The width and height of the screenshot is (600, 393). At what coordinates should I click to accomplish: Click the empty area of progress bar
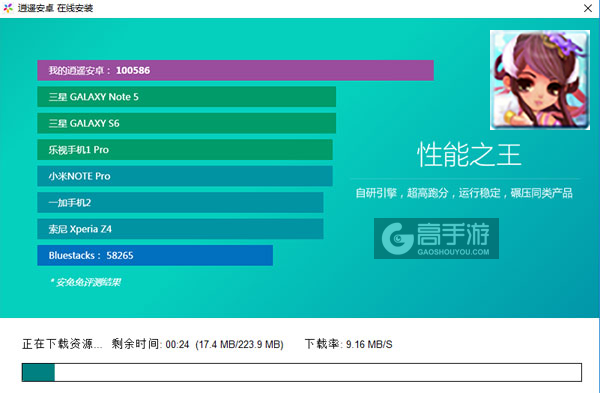click(x=318, y=373)
